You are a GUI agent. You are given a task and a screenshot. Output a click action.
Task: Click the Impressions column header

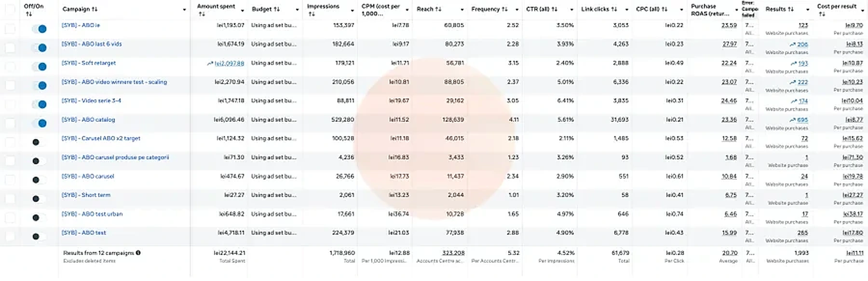pos(323,6)
